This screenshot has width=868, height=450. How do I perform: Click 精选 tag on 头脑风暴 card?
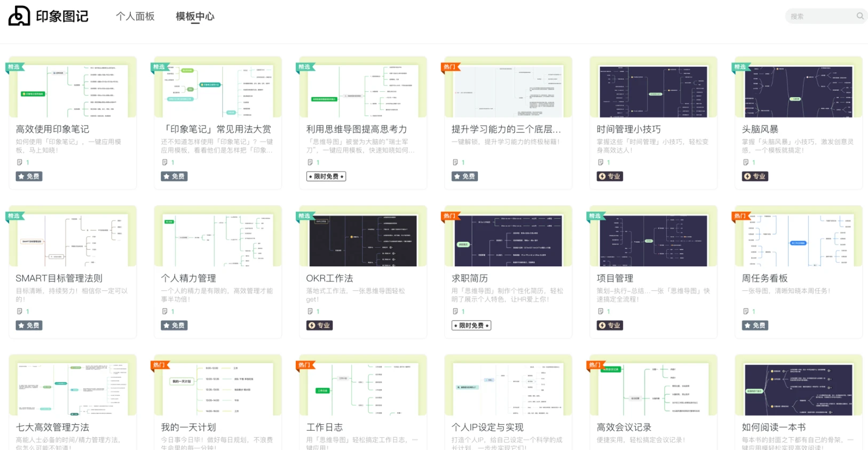coord(740,67)
